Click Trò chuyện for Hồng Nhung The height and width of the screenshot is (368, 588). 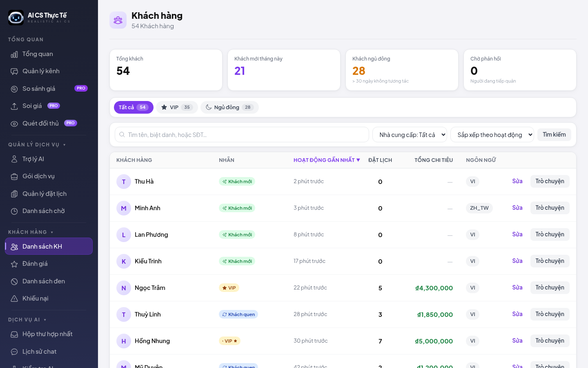pyautogui.click(x=550, y=341)
